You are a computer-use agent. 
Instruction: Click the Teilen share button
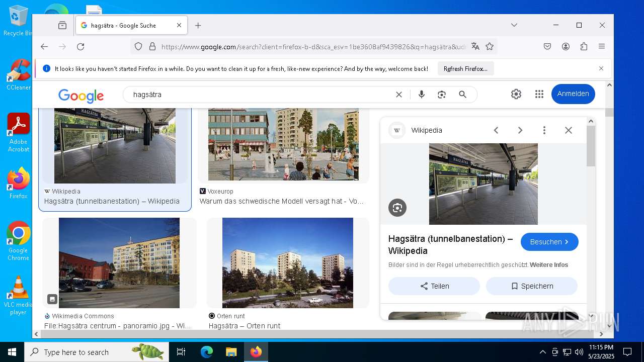tap(434, 286)
